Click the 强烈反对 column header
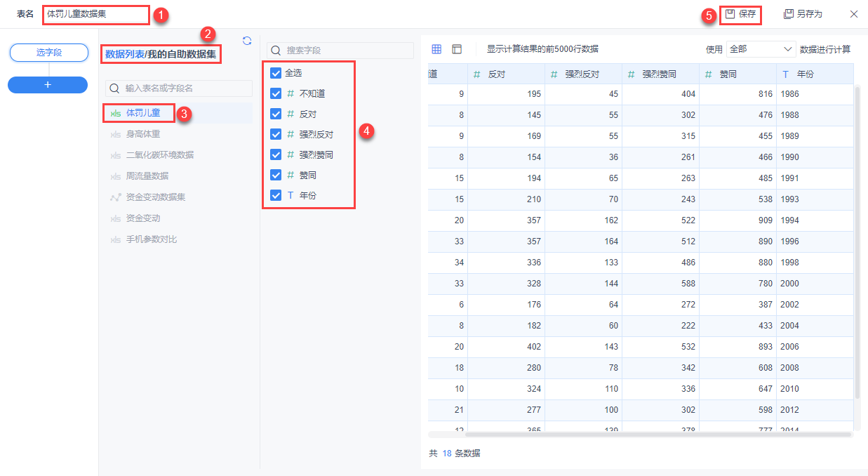This screenshot has width=868, height=476. [x=583, y=74]
